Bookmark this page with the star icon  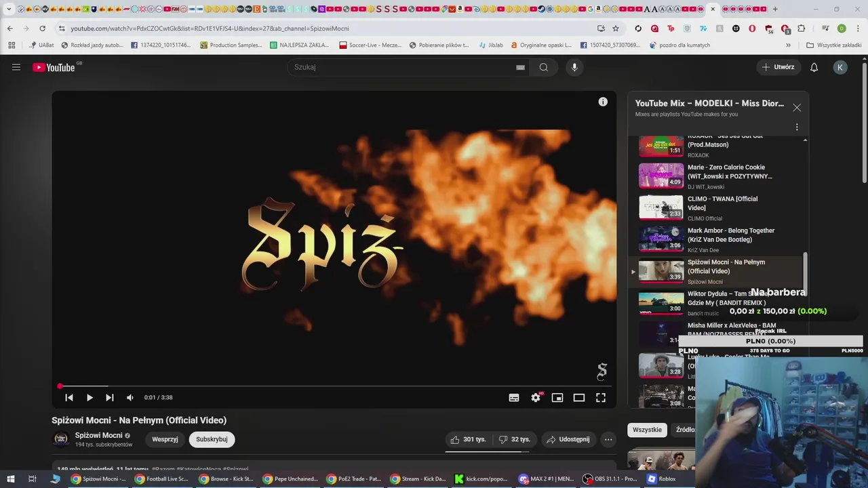[616, 28]
